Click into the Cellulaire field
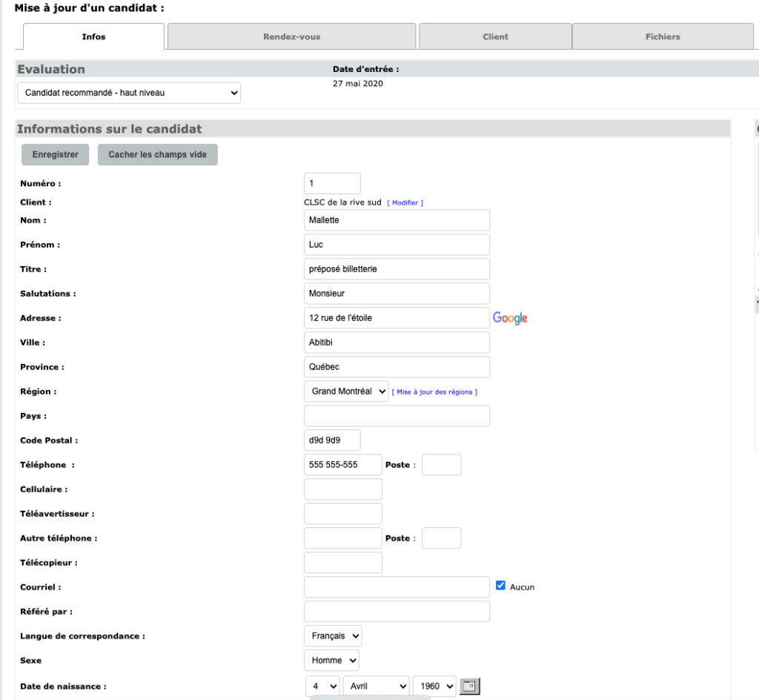Viewport: 759px width, 700px height. point(343,489)
